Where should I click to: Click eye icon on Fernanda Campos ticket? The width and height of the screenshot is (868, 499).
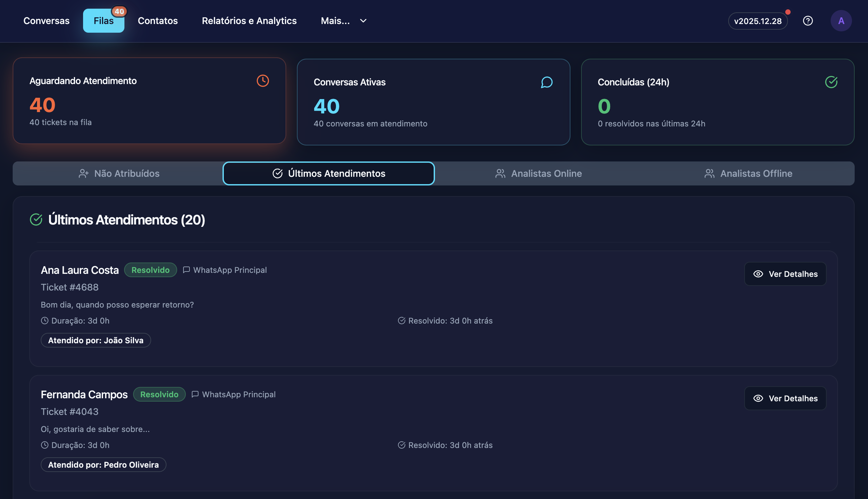(x=758, y=398)
